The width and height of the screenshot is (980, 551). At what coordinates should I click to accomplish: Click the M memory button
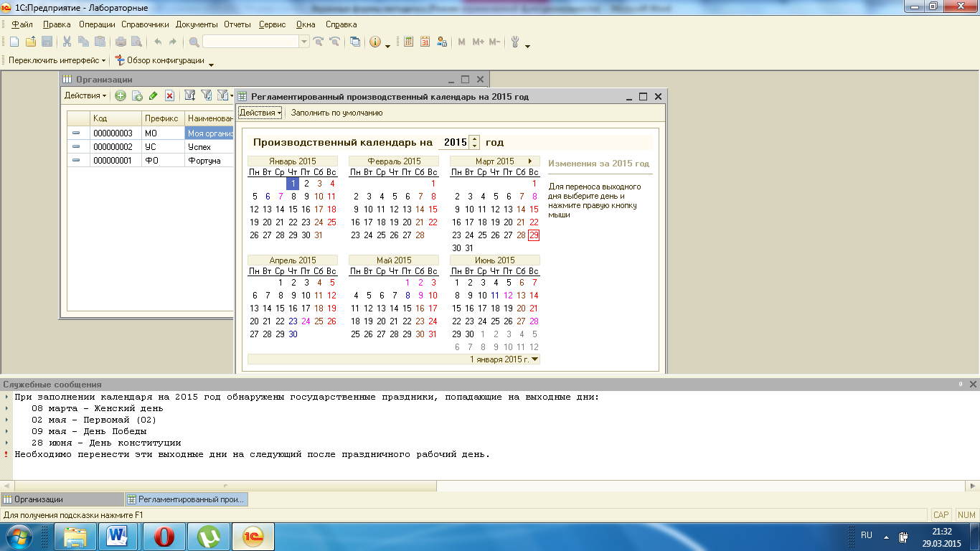(462, 42)
